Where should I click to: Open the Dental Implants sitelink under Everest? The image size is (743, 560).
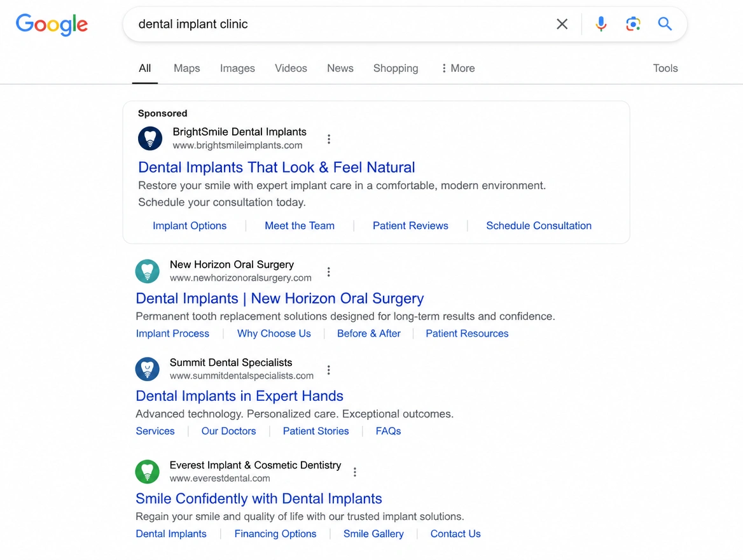pos(171,534)
